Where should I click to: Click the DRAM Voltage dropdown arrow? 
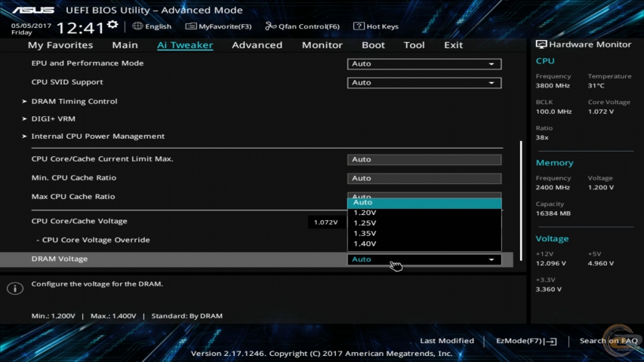pos(491,259)
